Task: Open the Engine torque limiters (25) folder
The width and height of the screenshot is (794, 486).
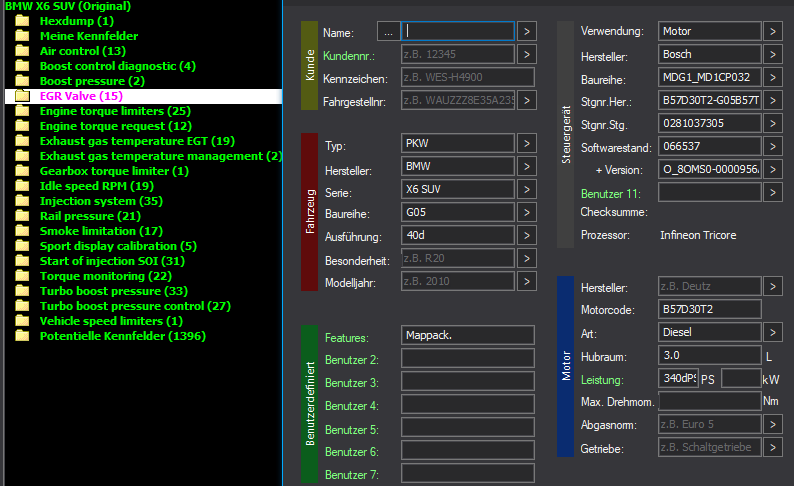Action: tap(115, 111)
